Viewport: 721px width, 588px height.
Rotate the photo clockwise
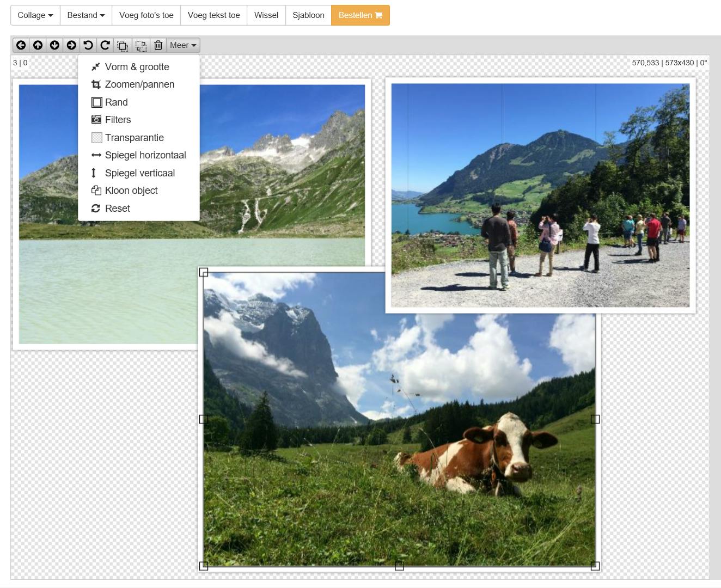coord(105,45)
